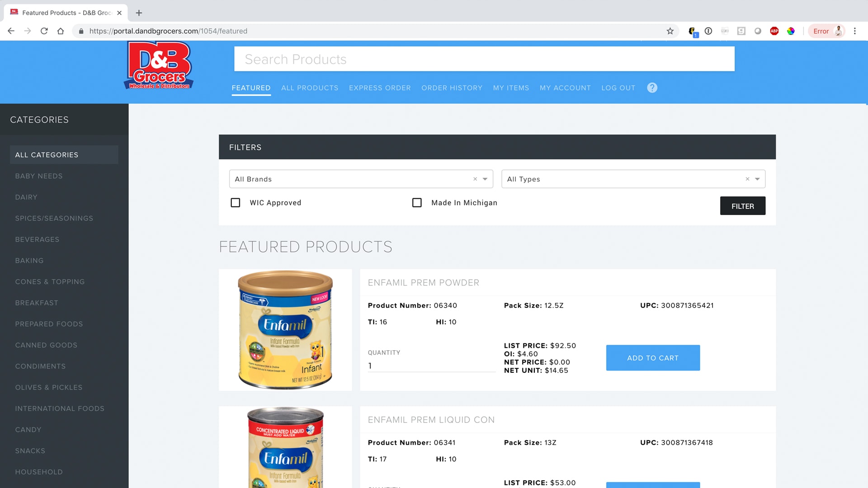Click the FILTER button

[x=742, y=206]
